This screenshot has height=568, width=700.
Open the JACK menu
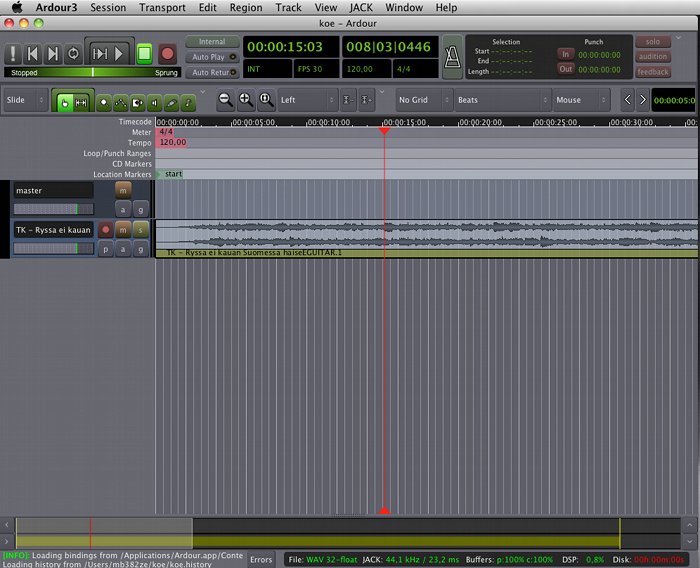coord(361,7)
